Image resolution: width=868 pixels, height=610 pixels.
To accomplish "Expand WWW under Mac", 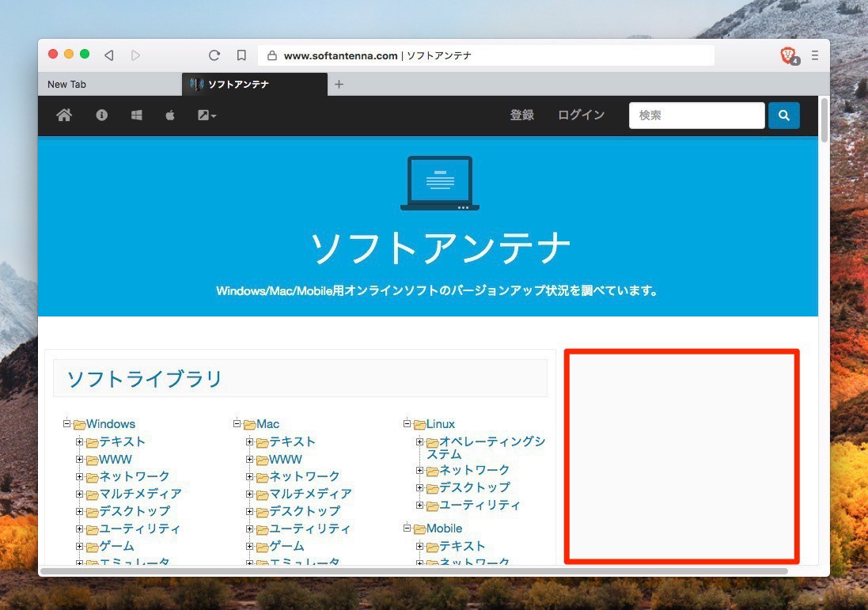I will (x=250, y=460).
